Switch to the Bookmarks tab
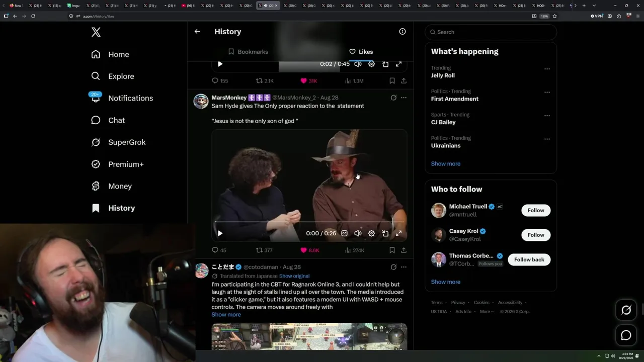This screenshot has height=362, width=644. tap(248, 52)
